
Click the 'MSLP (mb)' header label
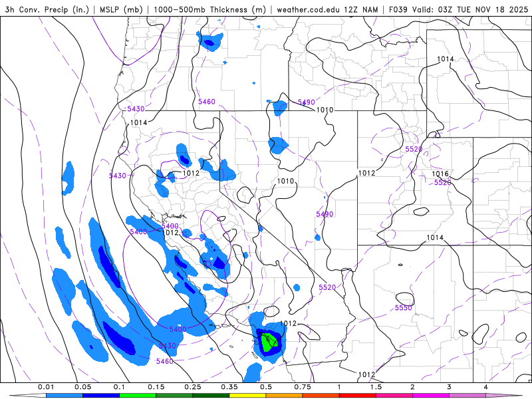coord(121,9)
